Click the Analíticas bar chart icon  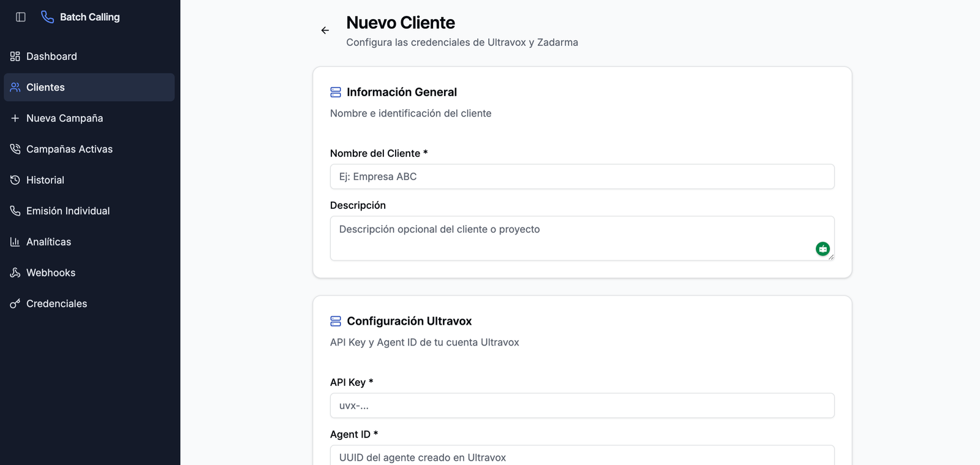tap(15, 242)
